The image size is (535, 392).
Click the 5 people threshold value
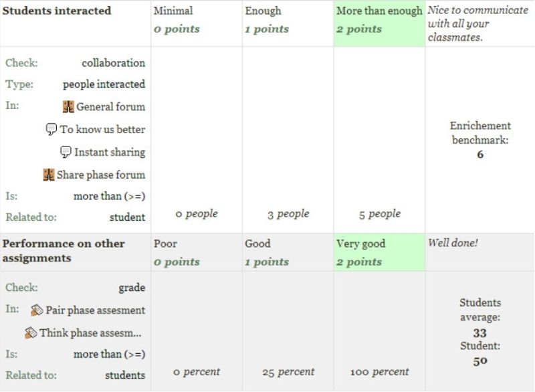tap(380, 214)
